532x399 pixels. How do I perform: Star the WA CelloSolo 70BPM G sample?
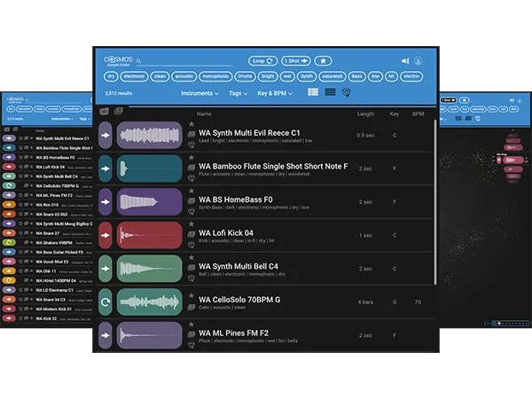pyautogui.click(x=192, y=295)
